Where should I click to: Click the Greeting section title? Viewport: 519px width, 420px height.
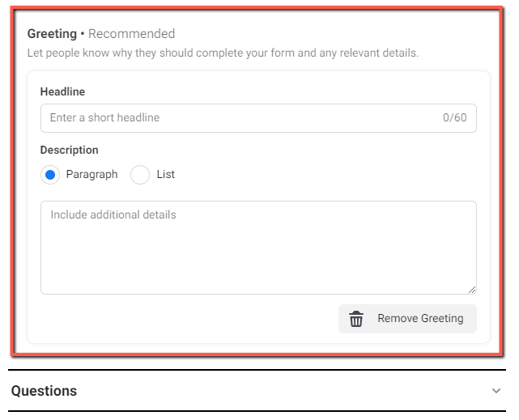tap(52, 34)
